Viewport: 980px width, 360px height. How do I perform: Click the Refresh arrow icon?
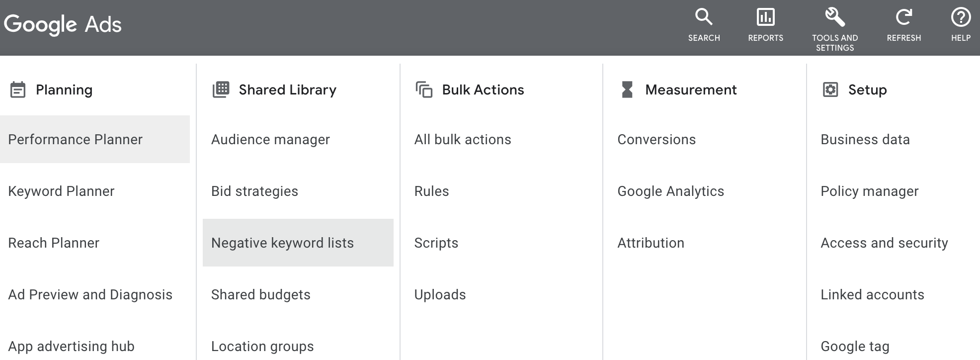coord(903,17)
